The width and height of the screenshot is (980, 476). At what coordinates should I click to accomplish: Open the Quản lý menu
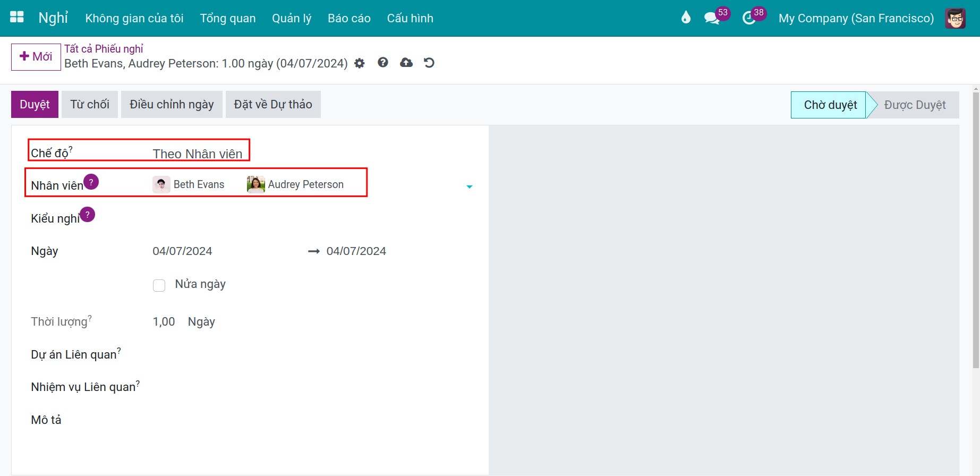click(x=292, y=18)
